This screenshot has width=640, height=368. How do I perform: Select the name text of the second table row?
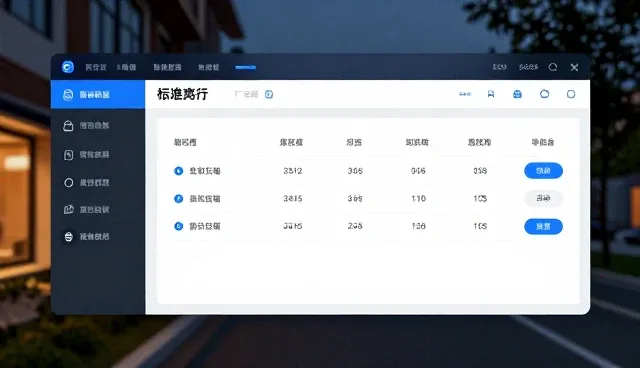click(x=205, y=199)
